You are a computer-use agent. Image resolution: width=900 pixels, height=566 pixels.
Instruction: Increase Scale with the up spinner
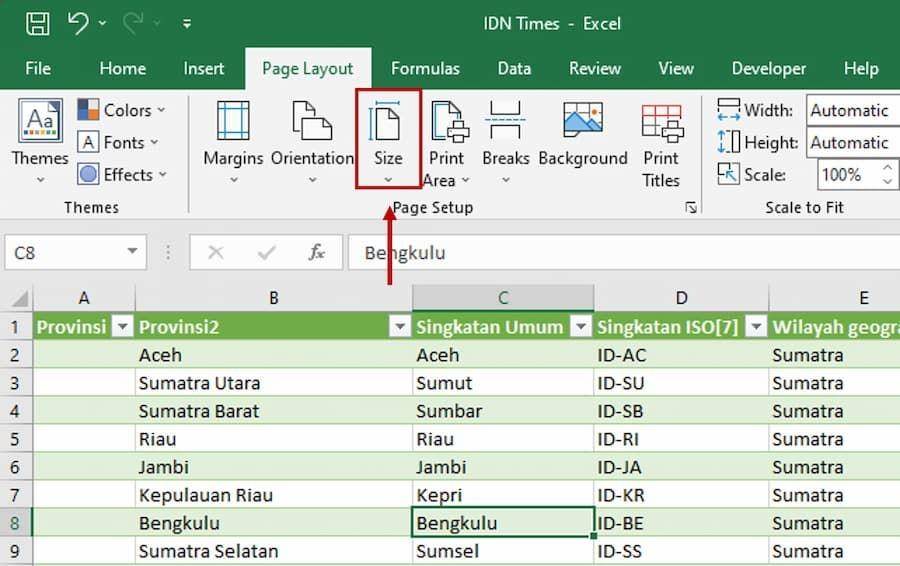coord(887,168)
